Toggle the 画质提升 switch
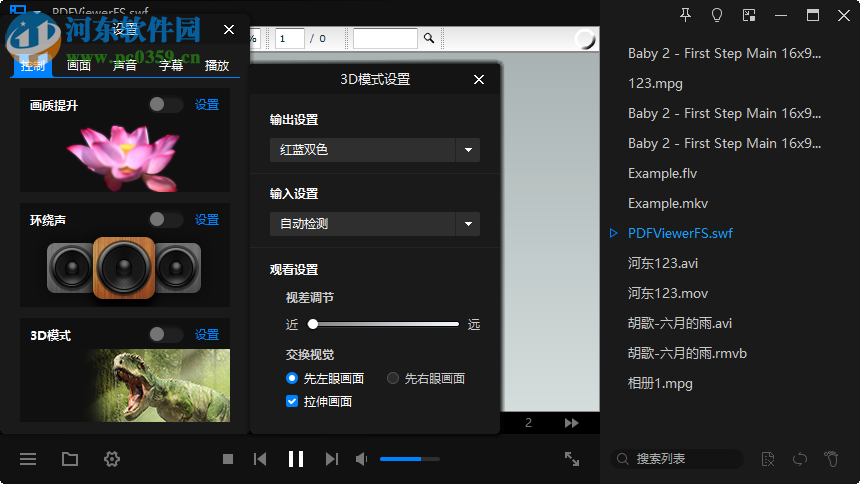Screen dimensions: 860x484 [x=166, y=104]
